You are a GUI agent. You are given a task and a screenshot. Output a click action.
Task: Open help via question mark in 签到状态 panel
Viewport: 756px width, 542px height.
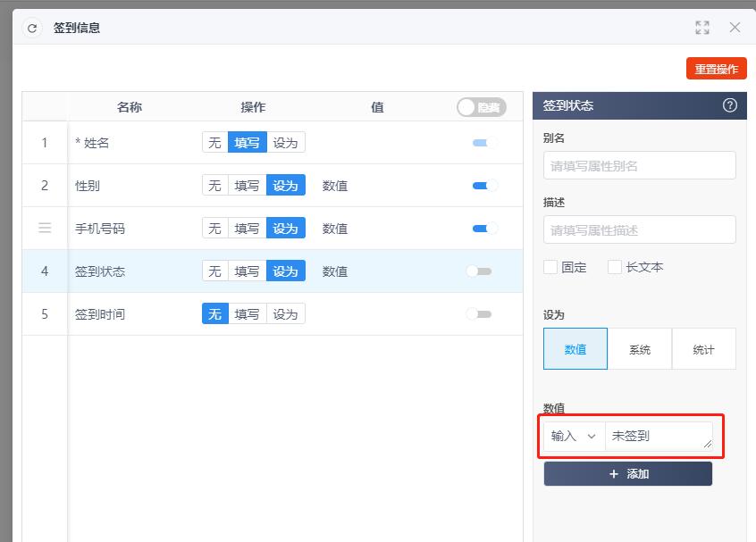click(730, 105)
